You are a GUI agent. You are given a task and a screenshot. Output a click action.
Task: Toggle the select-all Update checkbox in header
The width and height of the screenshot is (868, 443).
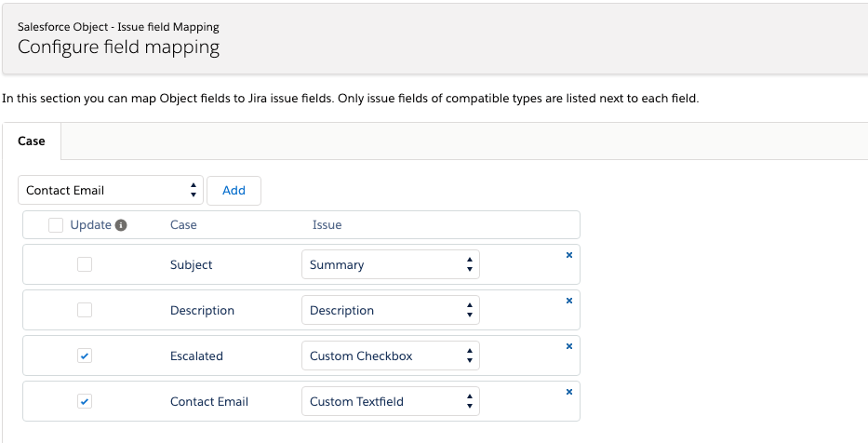(56, 225)
